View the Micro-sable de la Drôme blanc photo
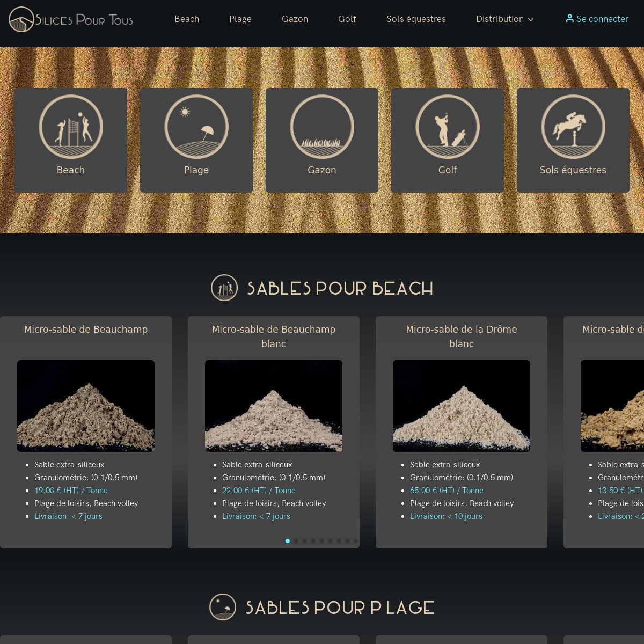Screen dimensions: 644x644 click(x=462, y=406)
